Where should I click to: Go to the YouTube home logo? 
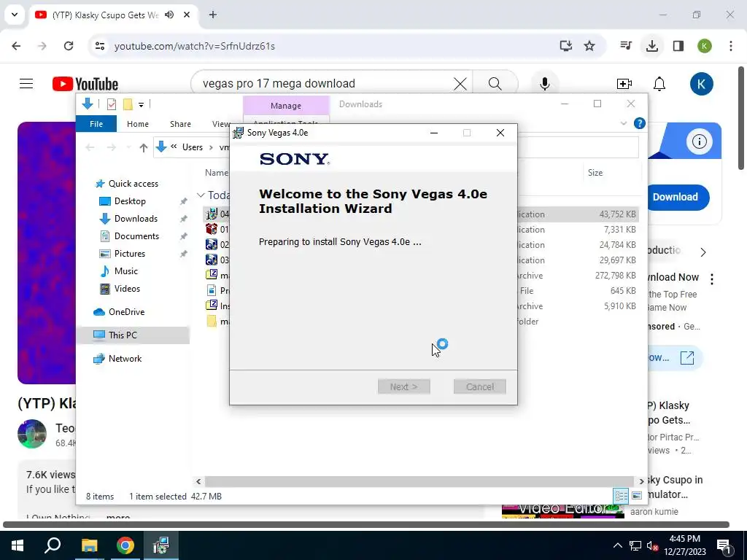point(85,84)
